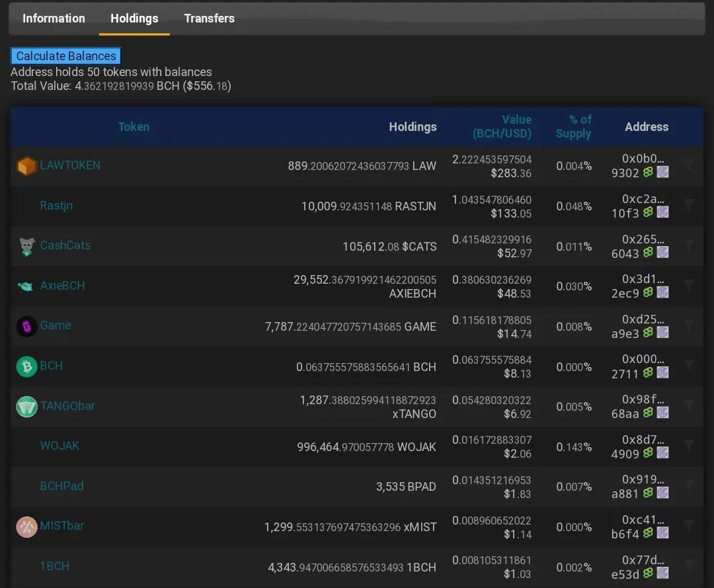The image size is (714, 588).
Task: Click the TANGObar token logo
Action: (x=26, y=406)
